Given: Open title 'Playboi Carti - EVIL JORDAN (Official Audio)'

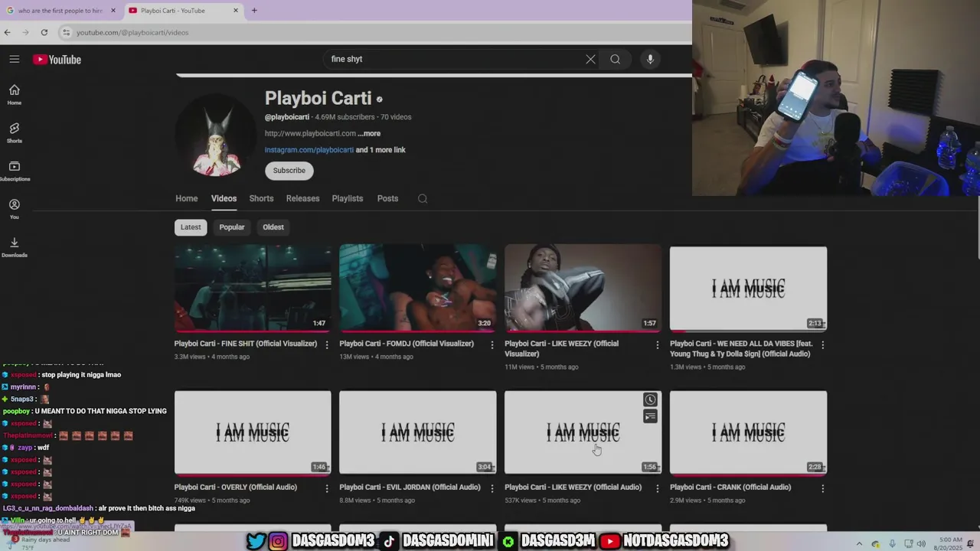Looking at the screenshot, I should click(x=410, y=487).
